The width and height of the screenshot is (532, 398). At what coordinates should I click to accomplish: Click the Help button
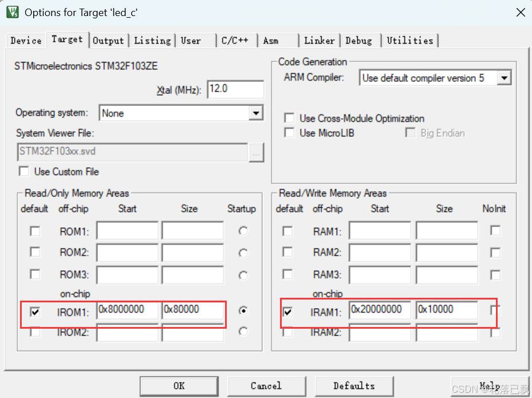coord(489,386)
